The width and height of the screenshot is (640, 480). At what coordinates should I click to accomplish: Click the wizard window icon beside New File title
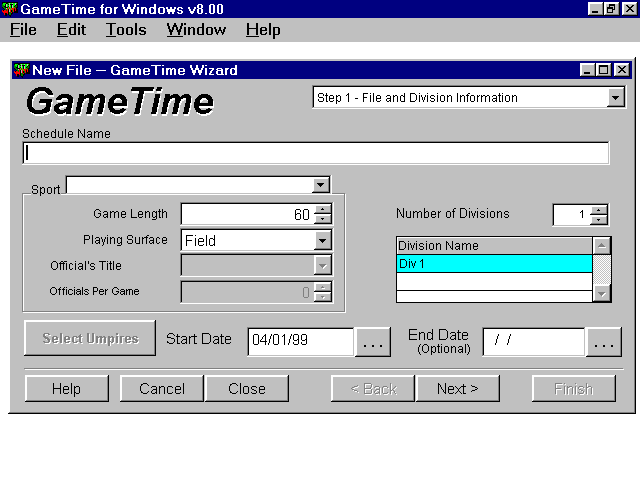pyautogui.click(x=21, y=70)
